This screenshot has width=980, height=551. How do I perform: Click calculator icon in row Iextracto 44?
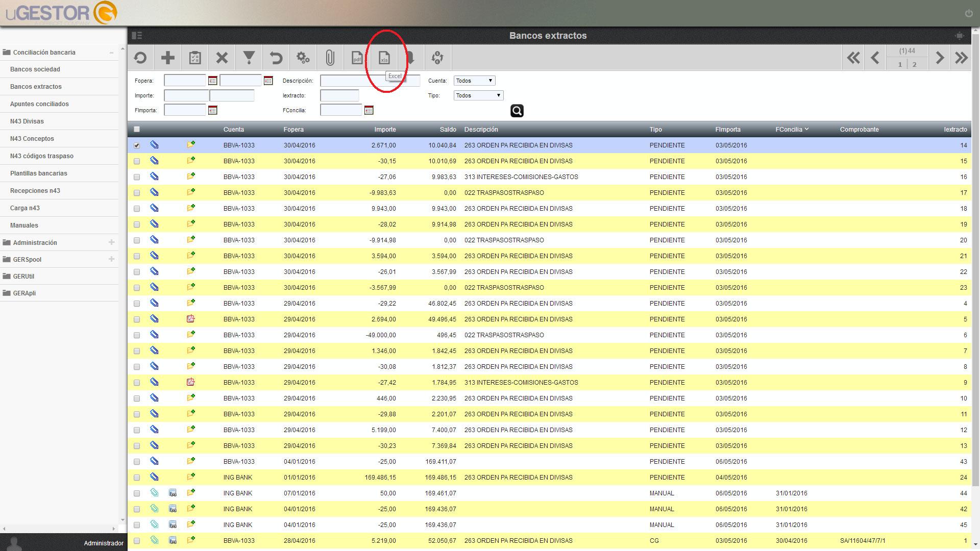(173, 493)
